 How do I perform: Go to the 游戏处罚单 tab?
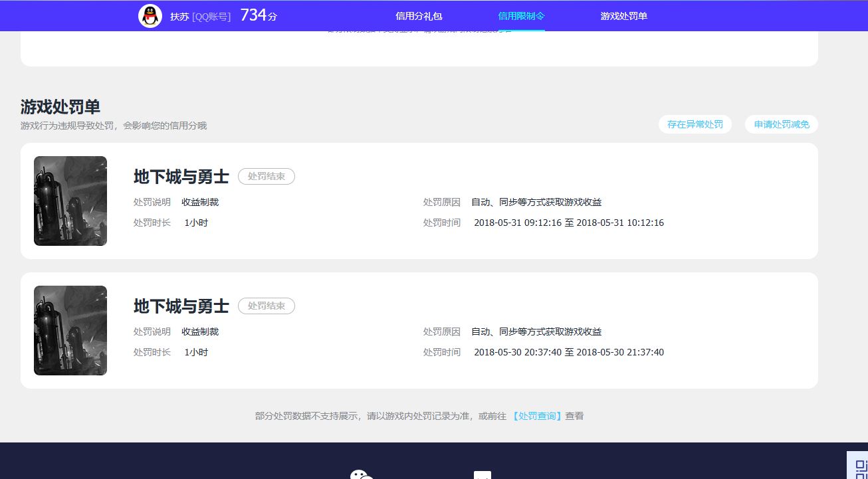coord(623,16)
